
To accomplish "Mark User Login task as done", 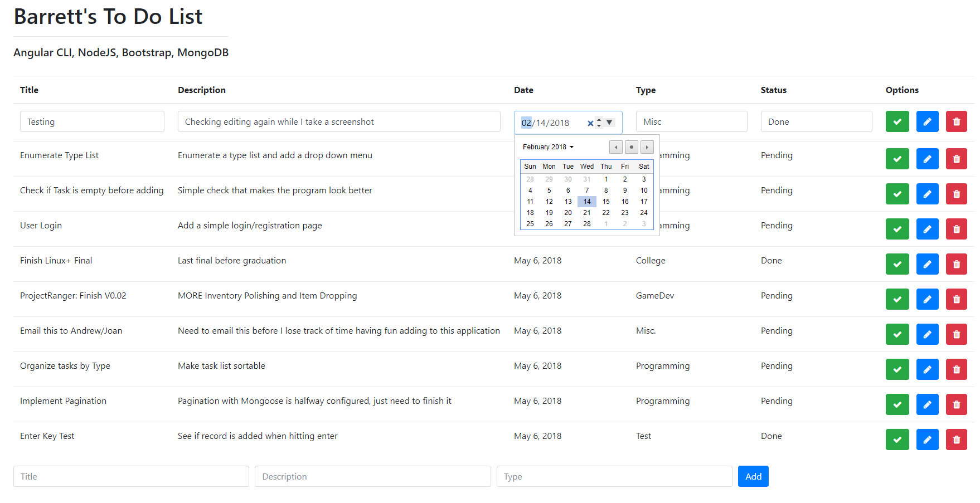I will [x=897, y=229].
